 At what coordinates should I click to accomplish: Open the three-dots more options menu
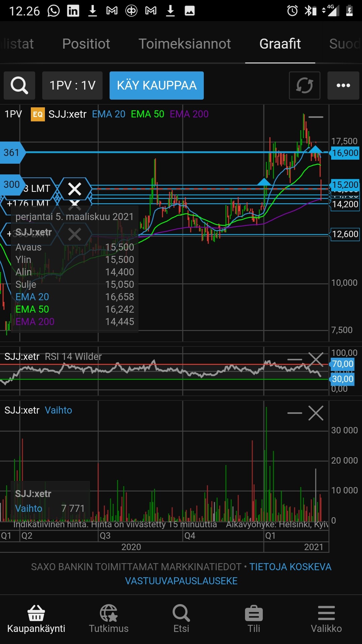tap(343, 86)
